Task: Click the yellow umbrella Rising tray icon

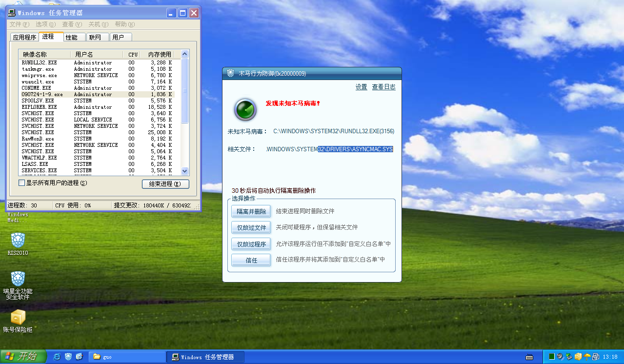Action: point(587,357)
